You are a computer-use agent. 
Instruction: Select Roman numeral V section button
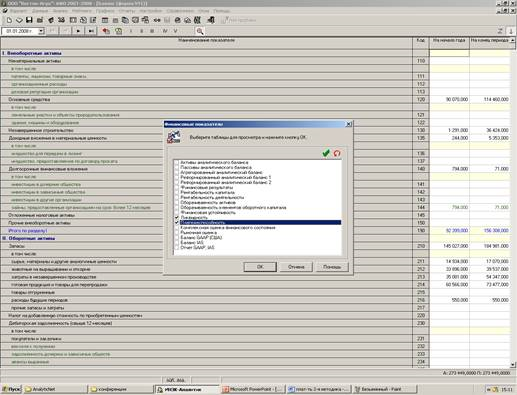(175, 31)
